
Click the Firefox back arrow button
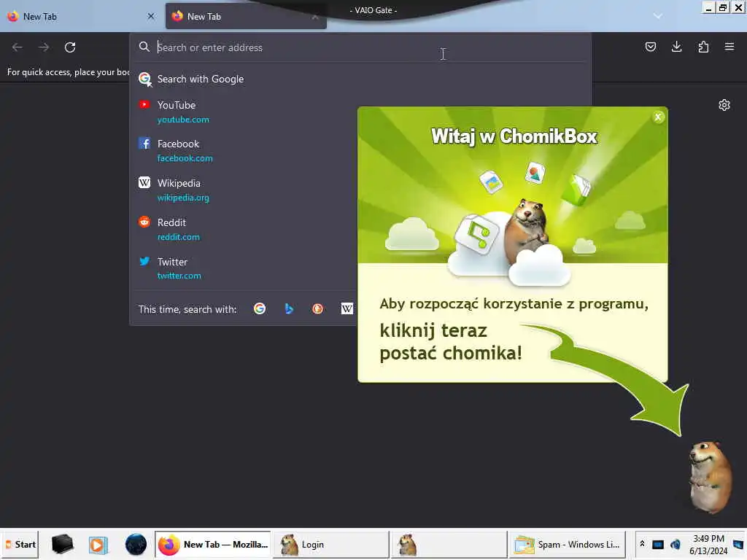point(18,47)
